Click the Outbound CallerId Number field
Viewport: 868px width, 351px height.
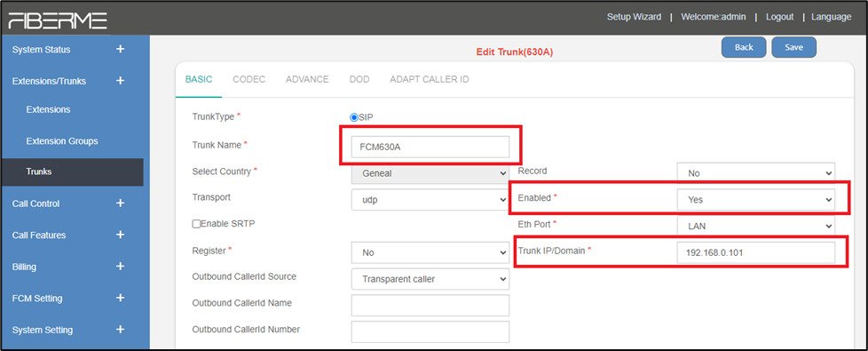(430, 331)
